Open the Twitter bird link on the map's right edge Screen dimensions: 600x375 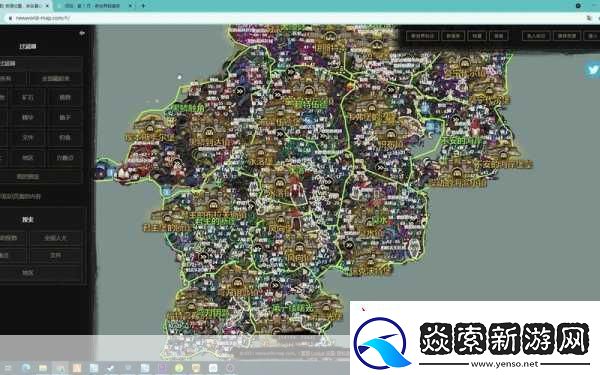(x=592, y=70)
